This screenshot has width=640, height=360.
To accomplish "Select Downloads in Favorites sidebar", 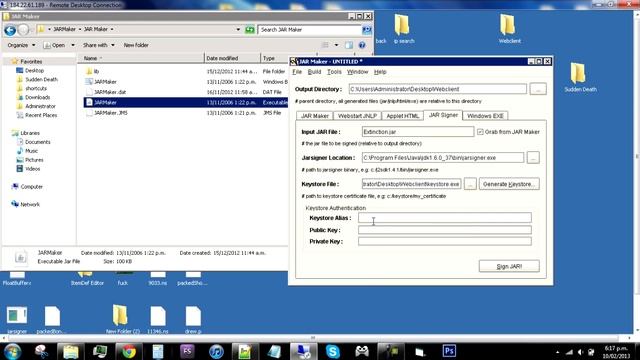I will pyautogui.click(x=38, y=97).
